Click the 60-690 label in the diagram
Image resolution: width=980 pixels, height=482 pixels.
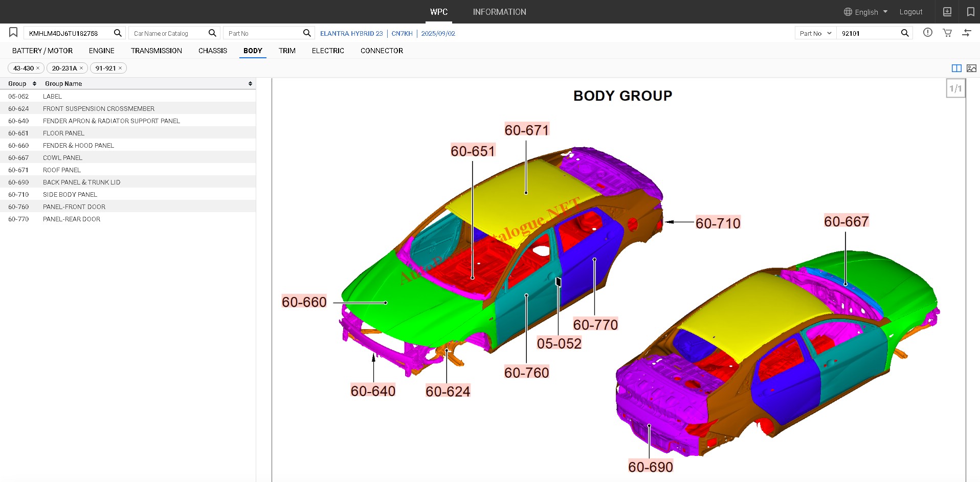(650, 467)
